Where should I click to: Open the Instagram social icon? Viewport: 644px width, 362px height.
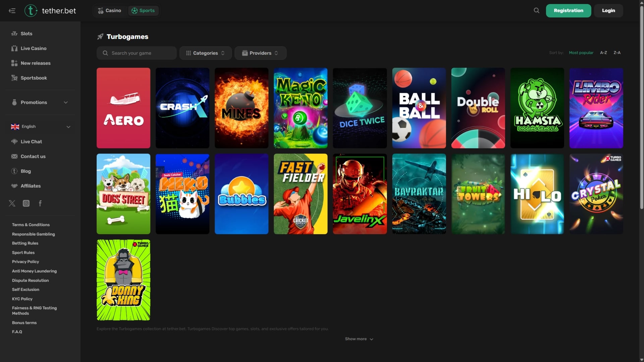[x=26, y=203]
